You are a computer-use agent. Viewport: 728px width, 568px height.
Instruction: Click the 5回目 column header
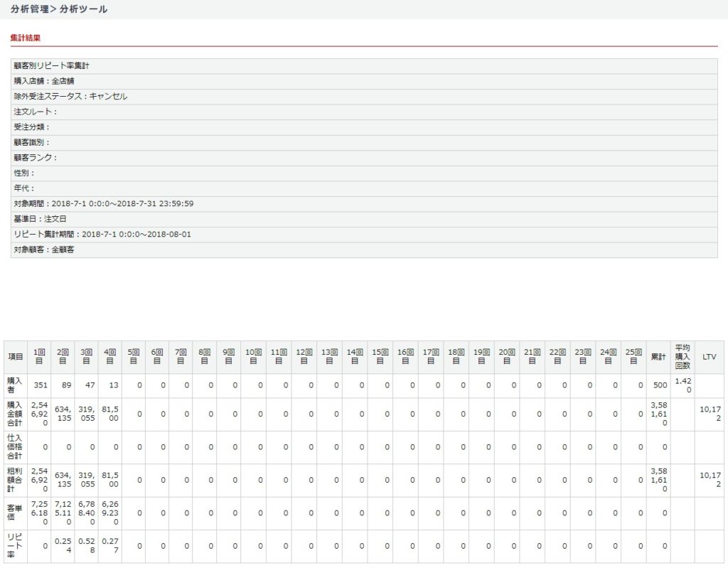[x=133, y=357]
